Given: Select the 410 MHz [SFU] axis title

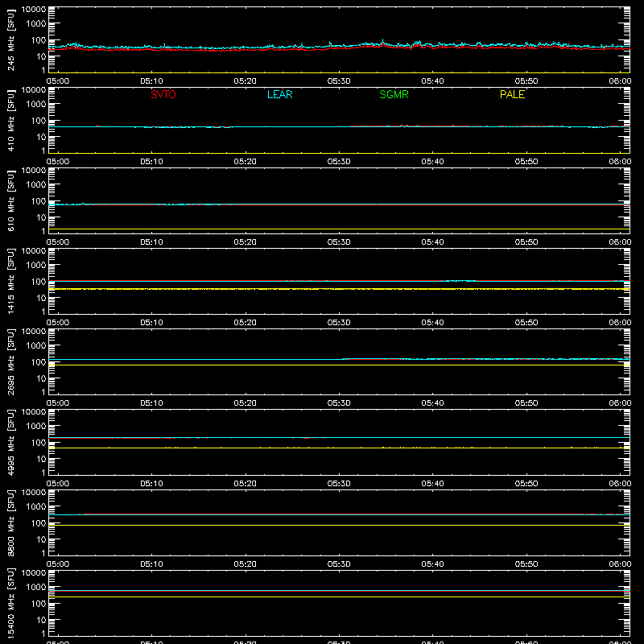Looking at the screenshot, I should 10,121.
